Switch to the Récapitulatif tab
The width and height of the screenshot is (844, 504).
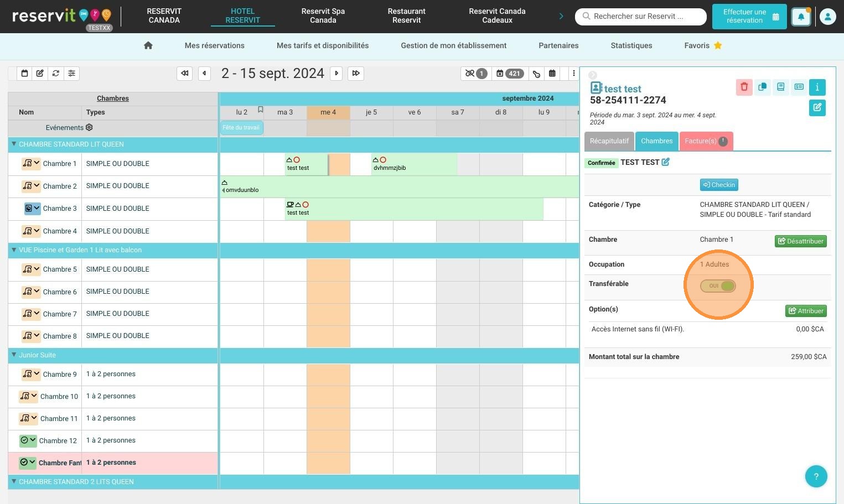(609, 141)
